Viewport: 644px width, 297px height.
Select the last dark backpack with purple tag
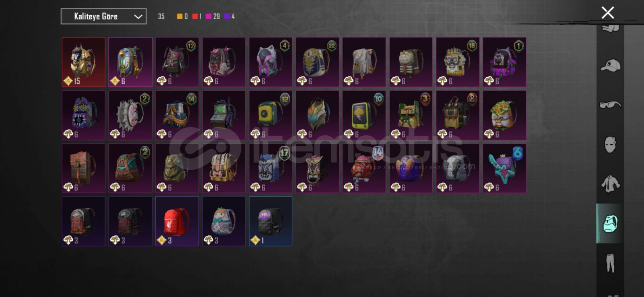(x=270, y=221)
